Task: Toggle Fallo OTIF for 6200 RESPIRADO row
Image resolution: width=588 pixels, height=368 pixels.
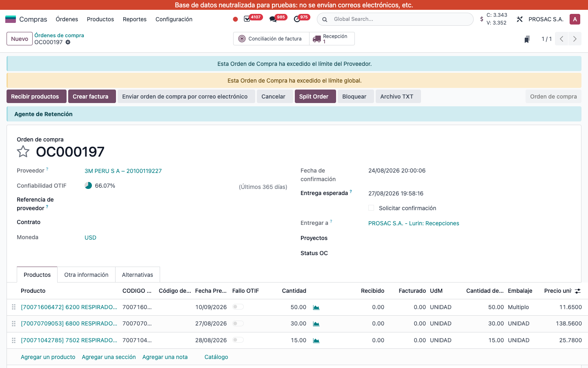Action: pyautogui.click(x=238, y=307)
